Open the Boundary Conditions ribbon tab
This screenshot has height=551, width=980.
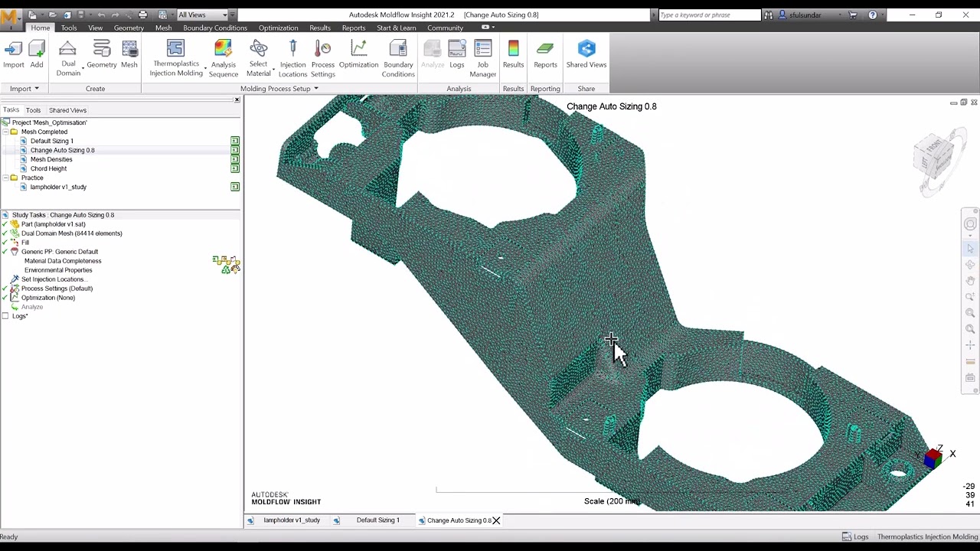tap(215, 28)
